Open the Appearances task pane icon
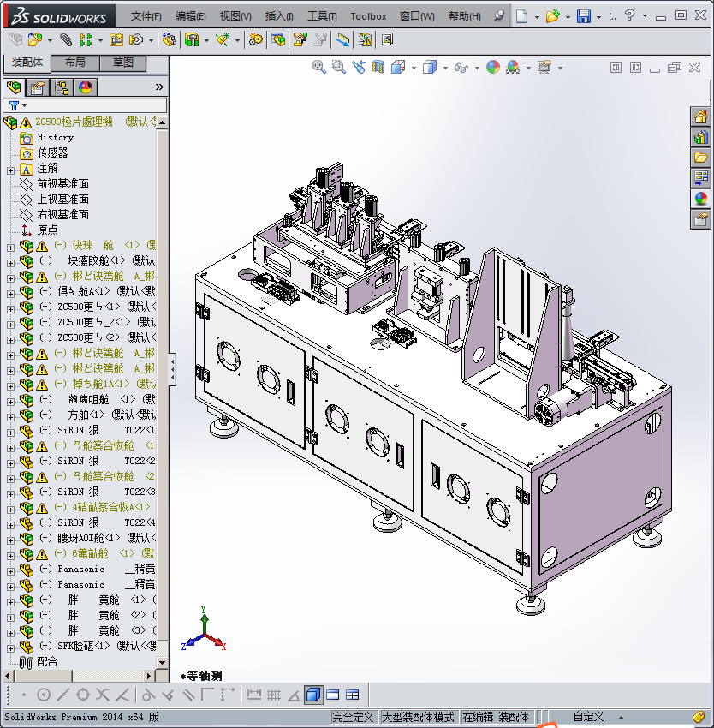 [700, 198]
